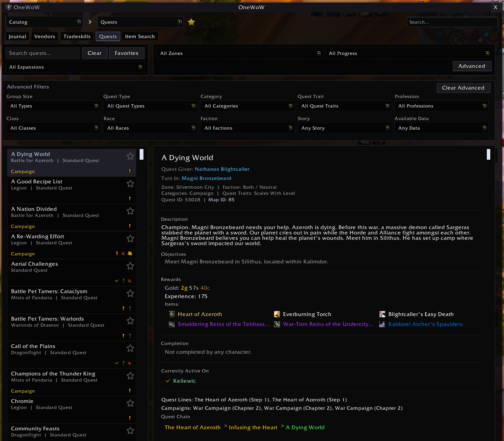
Task: Open the Any Story dropdown
Action: point(345,128)
